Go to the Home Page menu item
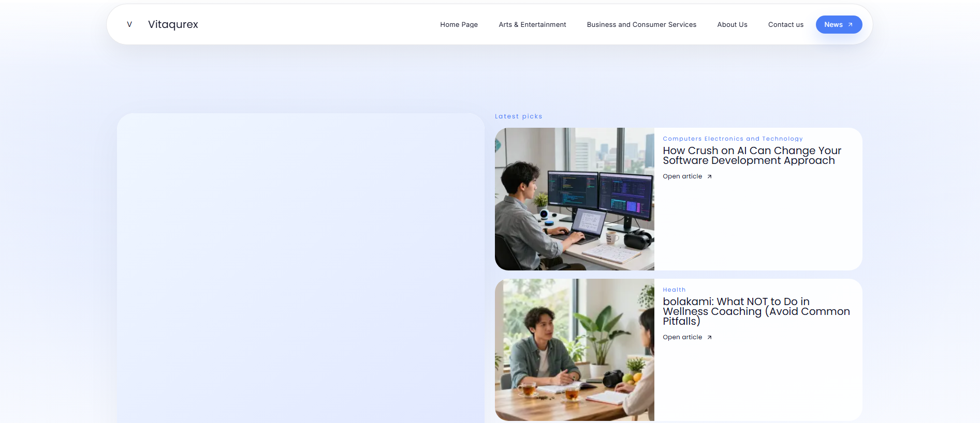 [x=459, y=24]
